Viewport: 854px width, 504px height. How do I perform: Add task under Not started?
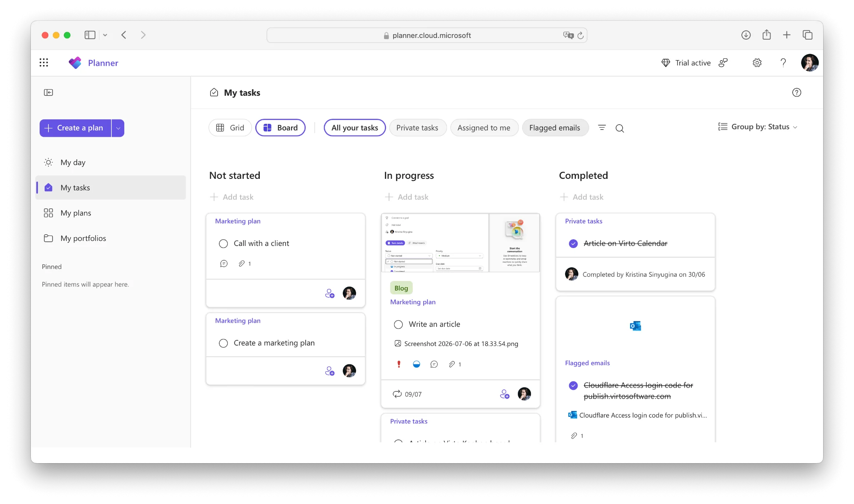coord(232,197)
